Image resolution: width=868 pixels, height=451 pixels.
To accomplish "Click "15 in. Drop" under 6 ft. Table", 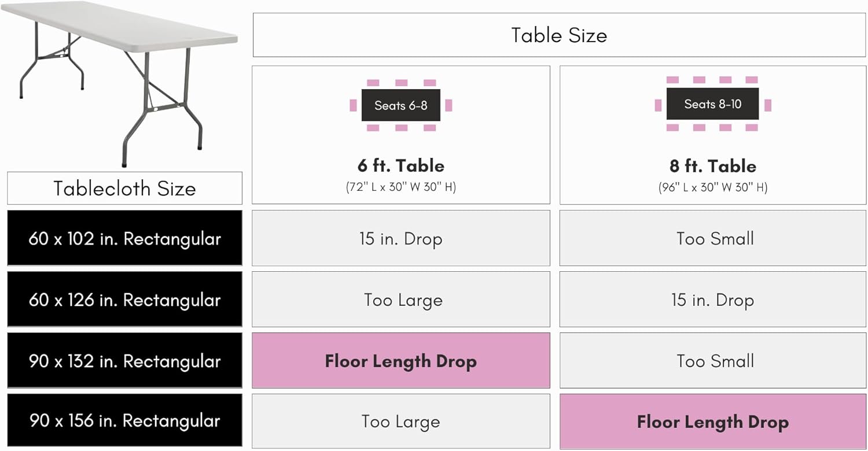I will pyautogui.click(x=400, y=238).
